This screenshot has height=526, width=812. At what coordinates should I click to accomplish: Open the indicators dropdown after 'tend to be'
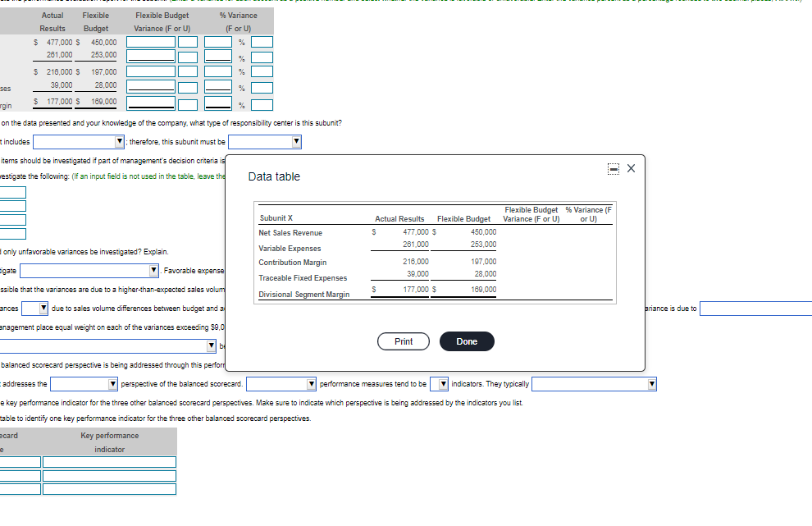[440, 383]
